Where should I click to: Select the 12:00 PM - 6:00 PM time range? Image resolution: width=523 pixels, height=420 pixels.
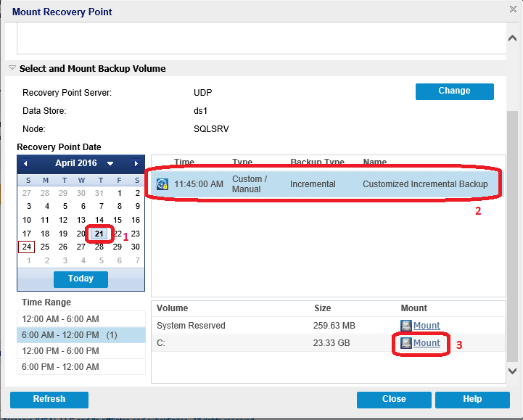81,351
